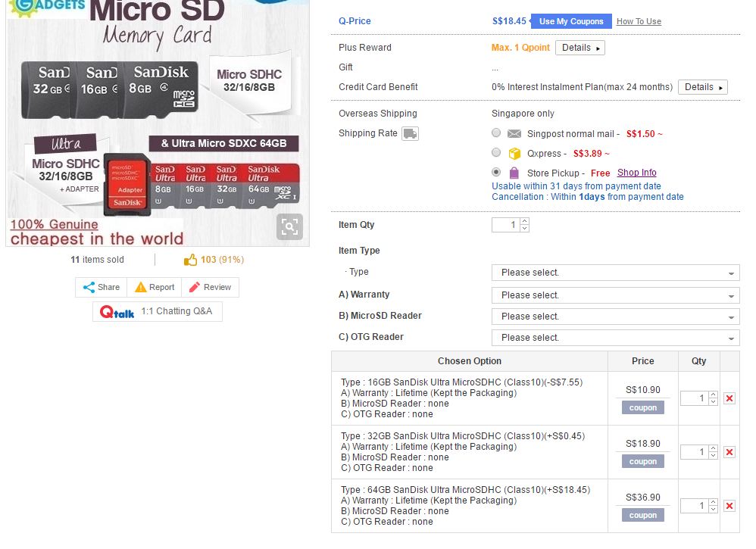Click the 'Chosen Option' column header
This screenshot has height=549, width=756.
coord(470,361)
